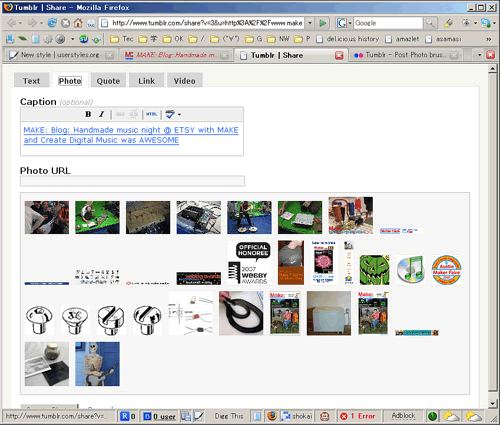Image resolution: width=500 pixels, height=425 pixels.
Task: Click into the Google search box
Action: pyautogui.click(x=388, y=23)
